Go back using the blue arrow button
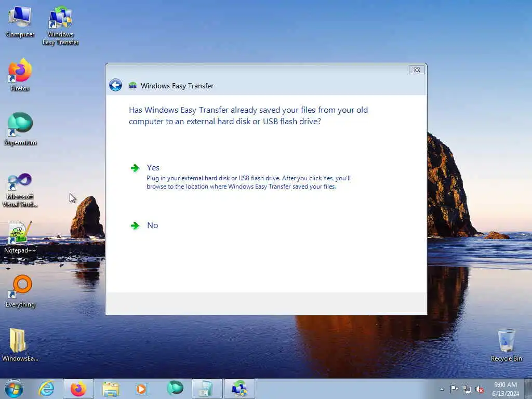Viewport: 532px width, 399px height. click(115, 85)
